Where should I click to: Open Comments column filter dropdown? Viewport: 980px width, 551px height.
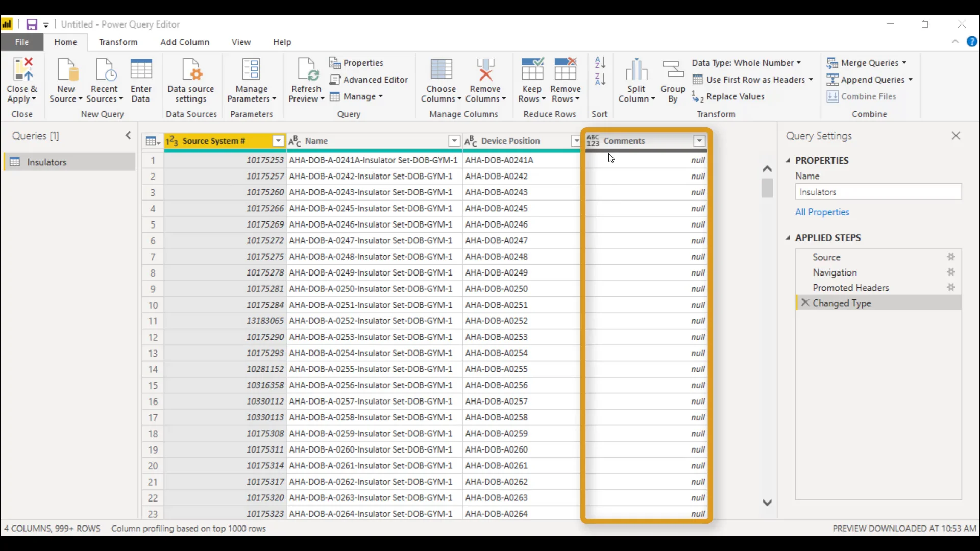[x=699, y=141]
